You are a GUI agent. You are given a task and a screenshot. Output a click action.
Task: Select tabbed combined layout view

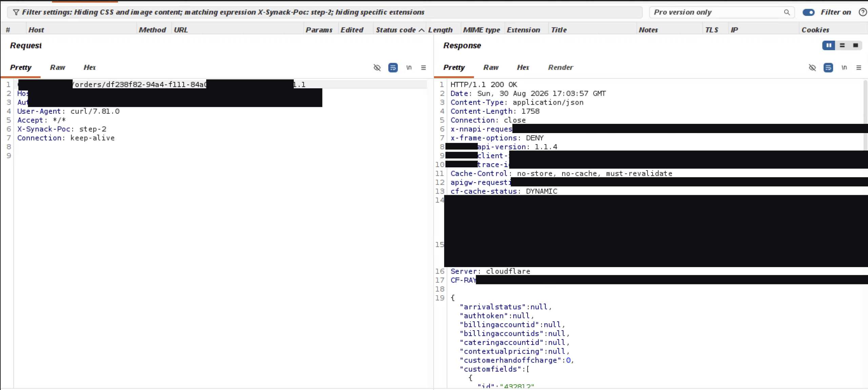tap(855, 45)
